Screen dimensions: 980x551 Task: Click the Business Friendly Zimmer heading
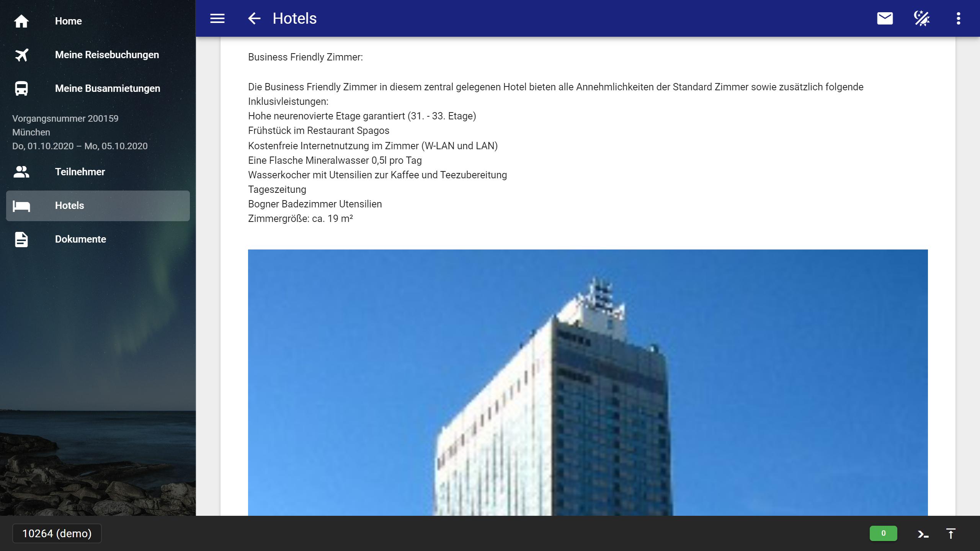305,57
